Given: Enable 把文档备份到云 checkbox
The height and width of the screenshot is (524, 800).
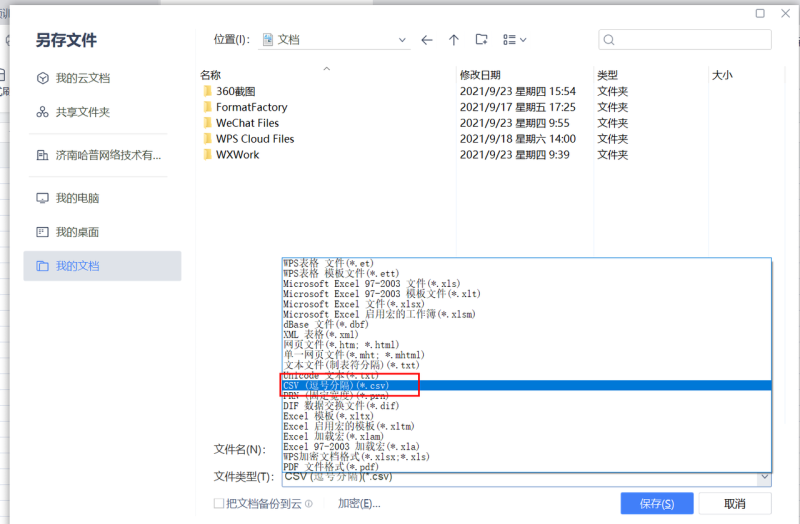Looking at the screenshot, I should 219,504.
